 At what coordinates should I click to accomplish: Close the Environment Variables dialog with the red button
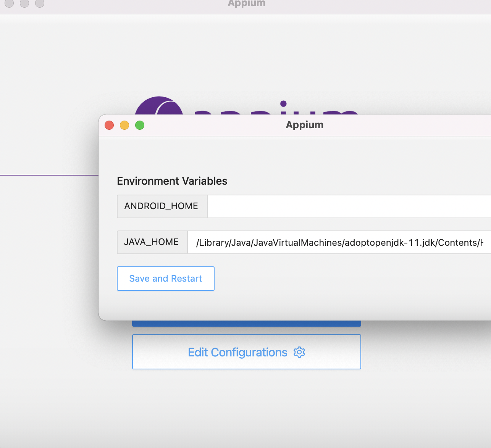109,125
